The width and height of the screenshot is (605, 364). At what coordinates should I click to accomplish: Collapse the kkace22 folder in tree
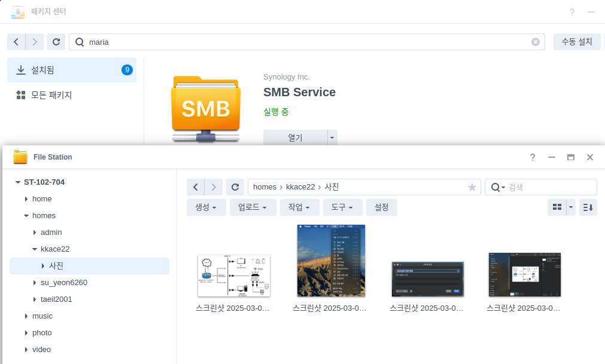click(x=35, y=249)
